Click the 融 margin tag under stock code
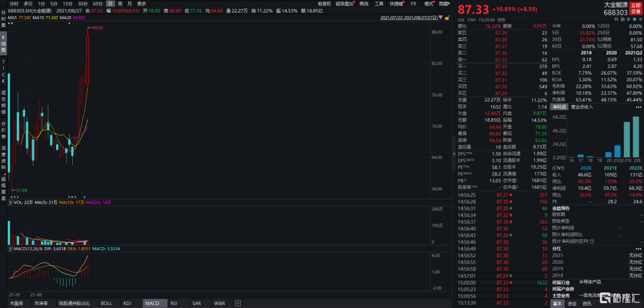This screenshot has height=308, width=644. tap(623, 19)
